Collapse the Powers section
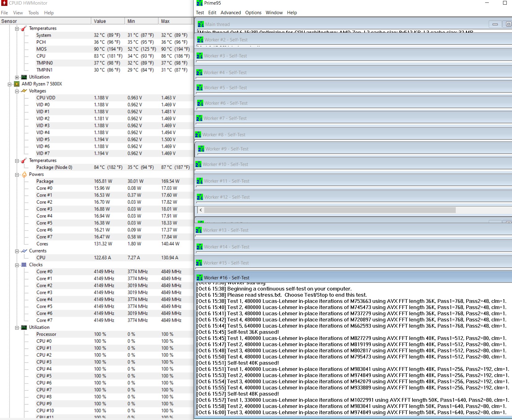The height and width of the screenshot is (420, 512). (17, 175)
